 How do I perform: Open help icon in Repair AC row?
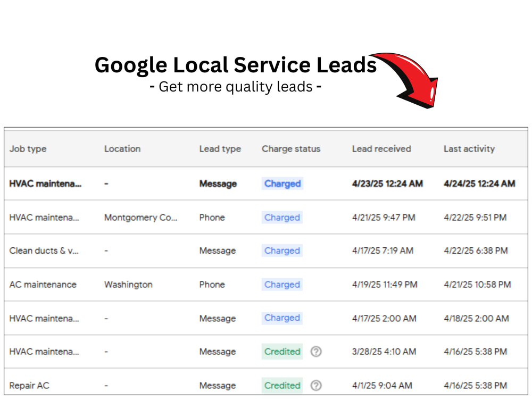click(x=316, y=385)
